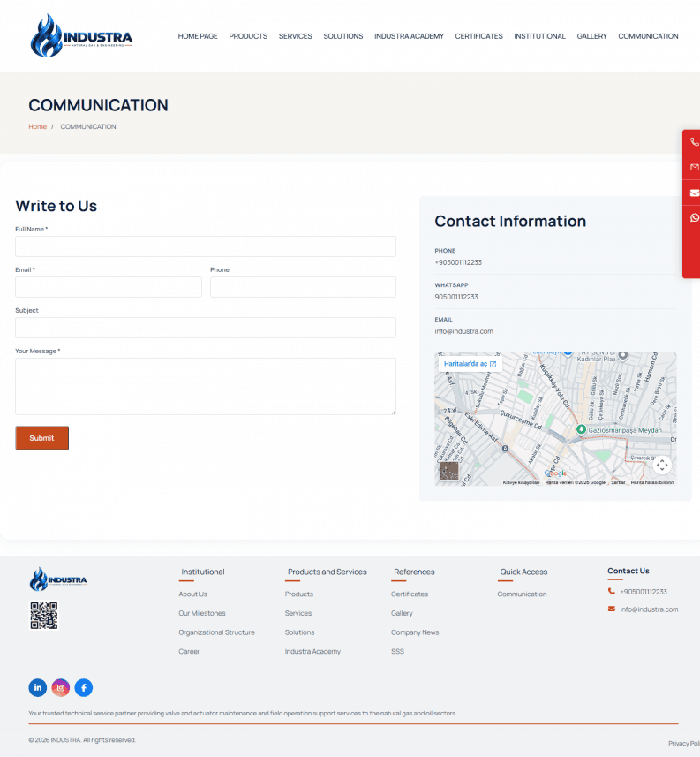700x757 pixels.
Task: Open SSS footer link
Action: [x=397, y=651]
